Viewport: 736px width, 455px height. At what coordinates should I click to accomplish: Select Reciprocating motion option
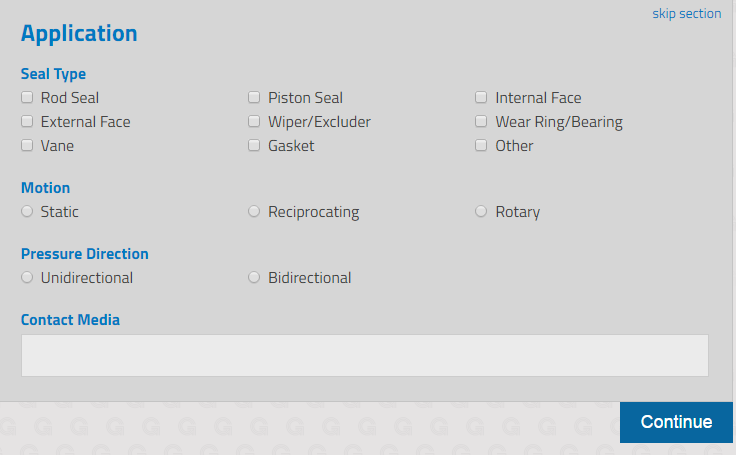(255, 212)
